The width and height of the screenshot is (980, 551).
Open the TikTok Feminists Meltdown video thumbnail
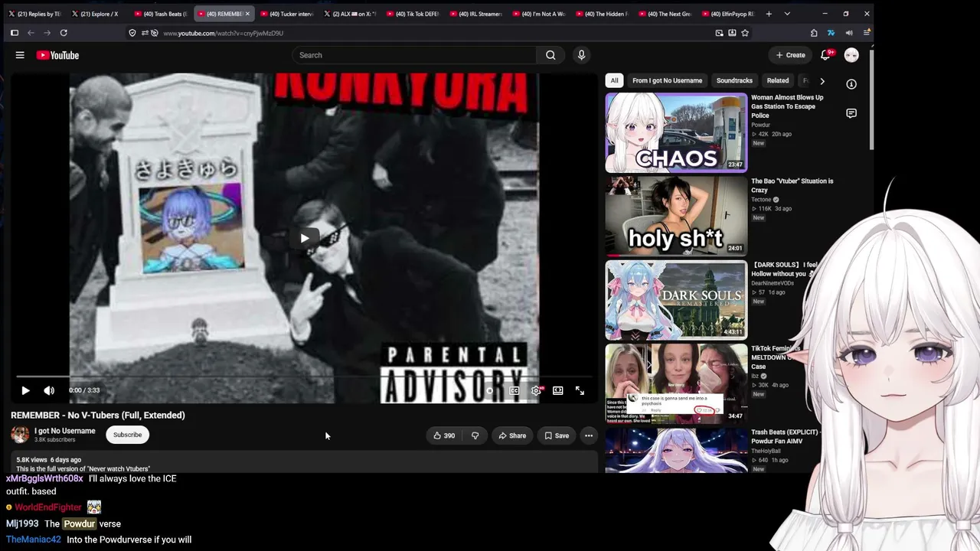pos(676,383)
